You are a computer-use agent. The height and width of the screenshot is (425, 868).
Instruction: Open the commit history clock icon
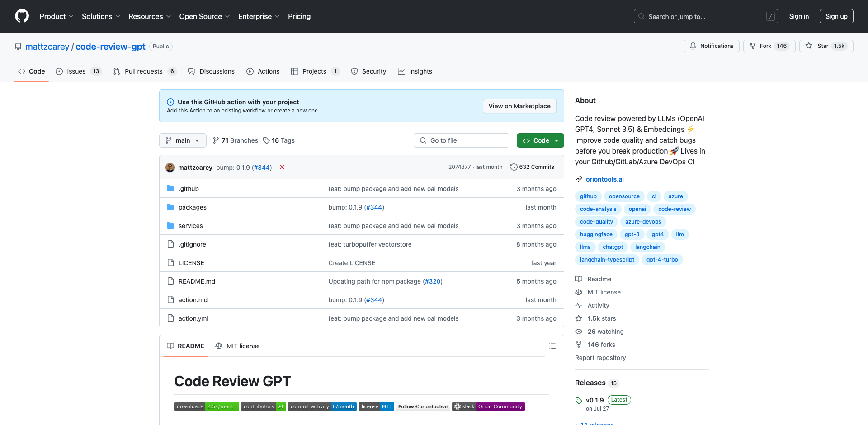[x=514, y=167]
